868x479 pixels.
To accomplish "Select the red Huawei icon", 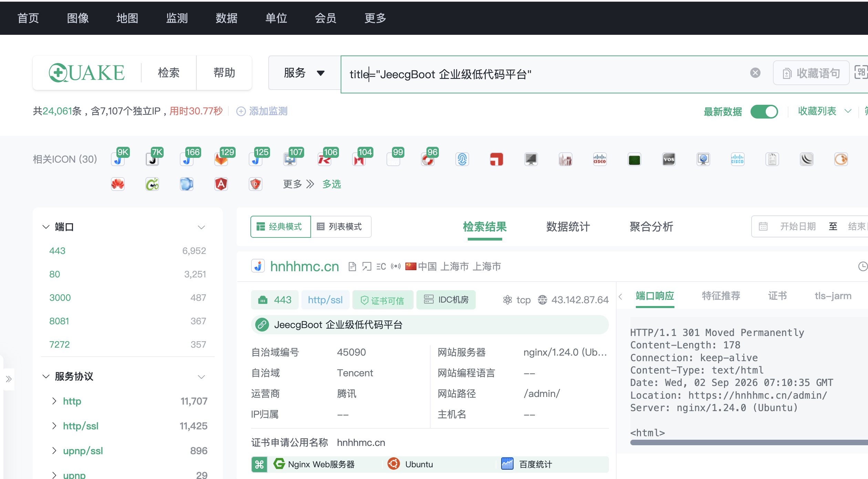I will click(118, 184).
